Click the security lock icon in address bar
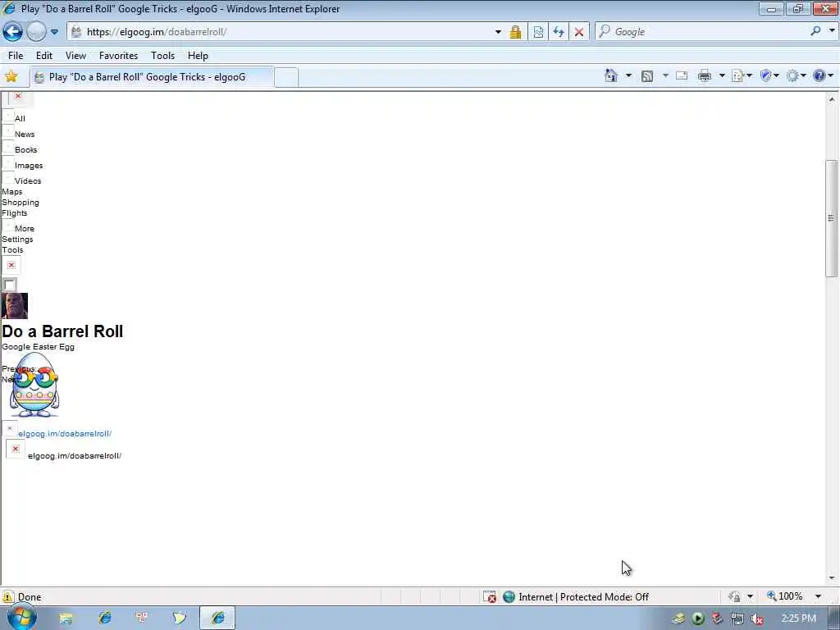The image size is (840, 630). [x=515, y=32]
